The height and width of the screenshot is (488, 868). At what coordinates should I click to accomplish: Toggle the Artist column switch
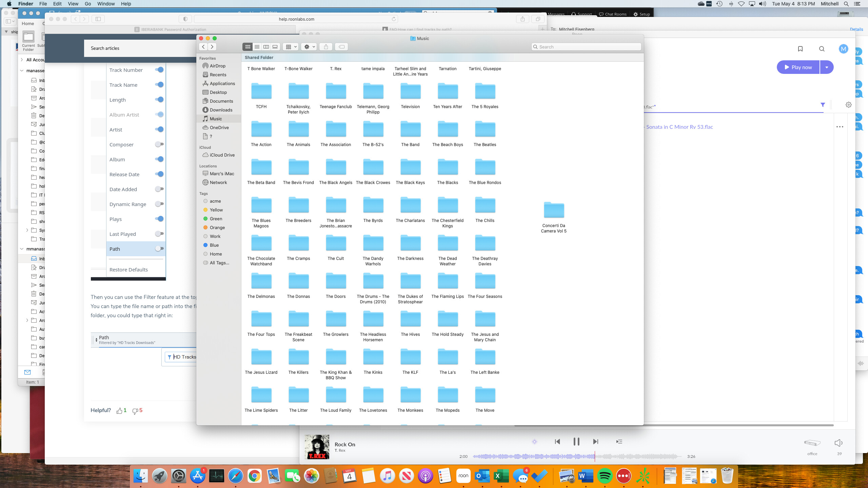[159, 129]
